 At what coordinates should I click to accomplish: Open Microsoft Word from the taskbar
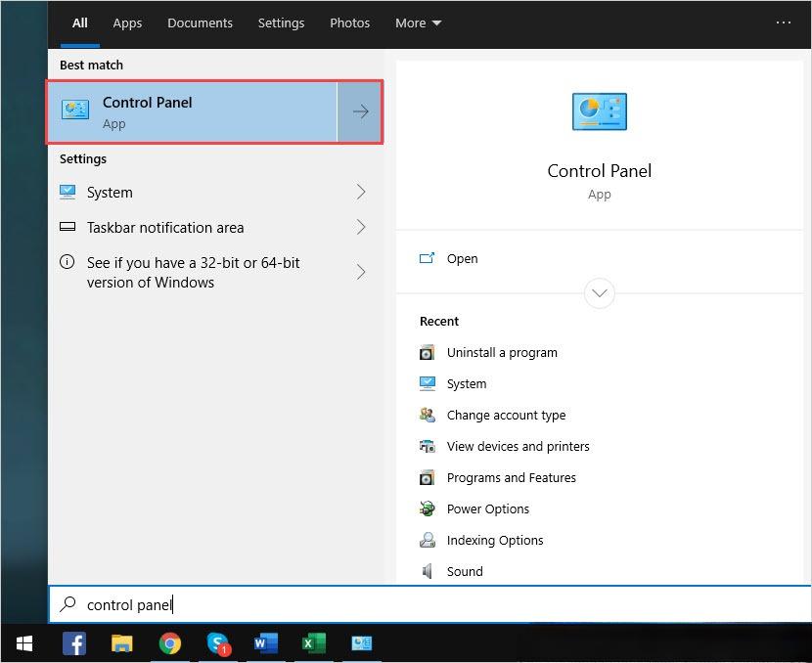tap(266, 643)
